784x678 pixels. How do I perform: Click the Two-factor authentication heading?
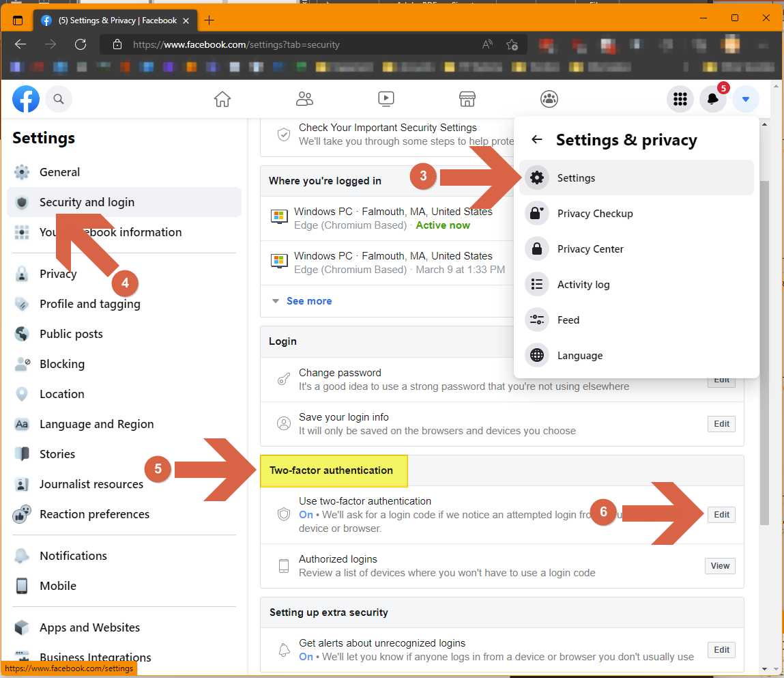(331, 470)
